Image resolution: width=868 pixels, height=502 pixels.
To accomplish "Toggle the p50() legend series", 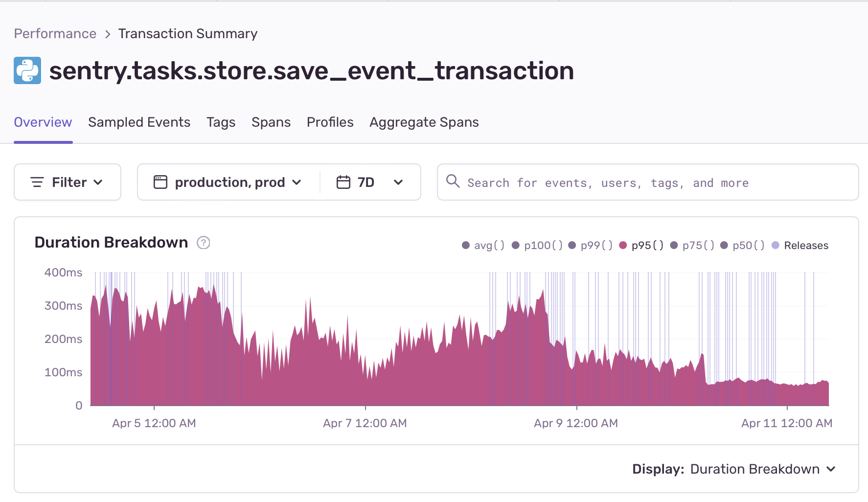I will click(x=742, y=245).
